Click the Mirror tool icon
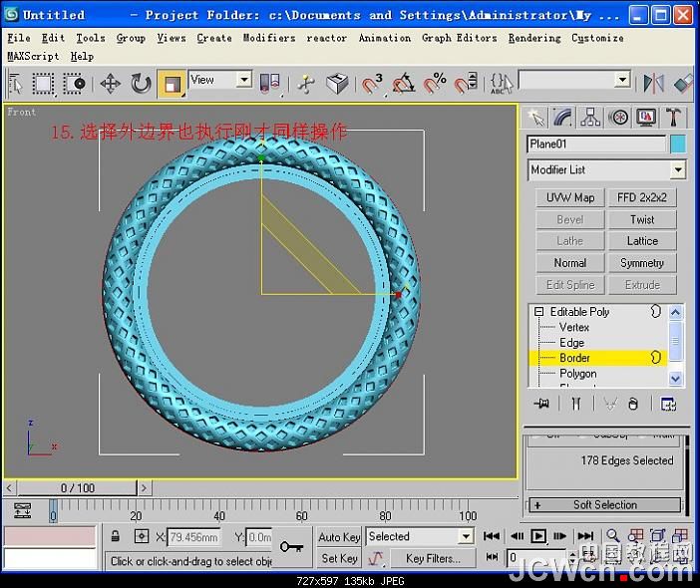 (x=653, y=84)
